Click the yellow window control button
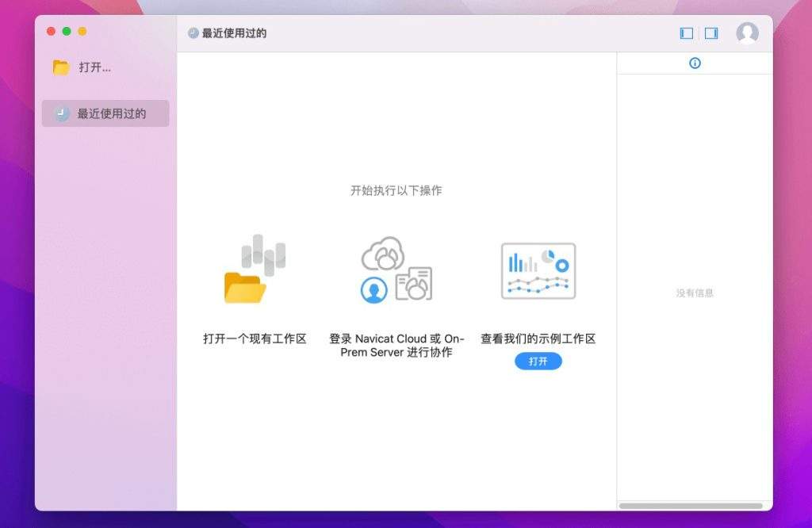The width and height of the screenshot is (812, 528). pyautogui.click(x=82, y=31)
